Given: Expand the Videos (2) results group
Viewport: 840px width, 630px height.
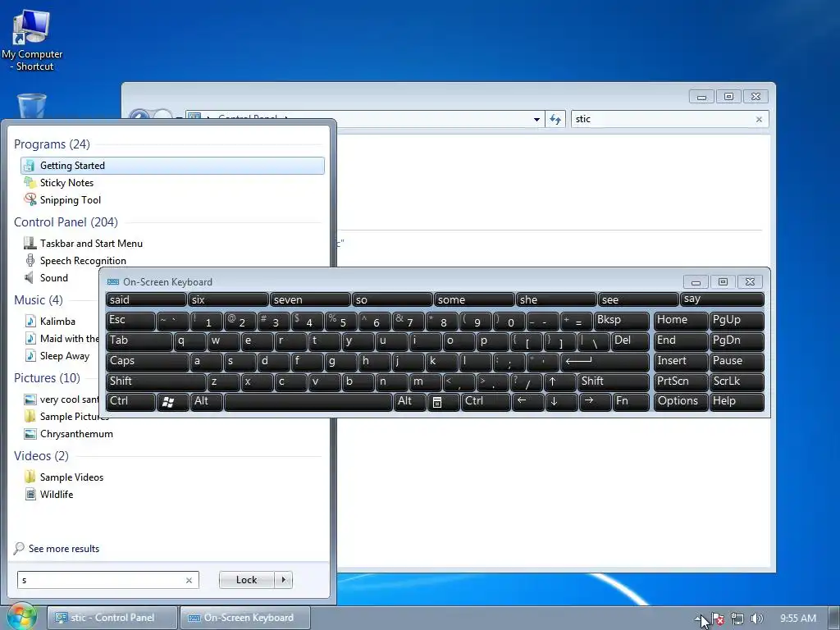Looking at the screenshot, I should coord(41,456).
